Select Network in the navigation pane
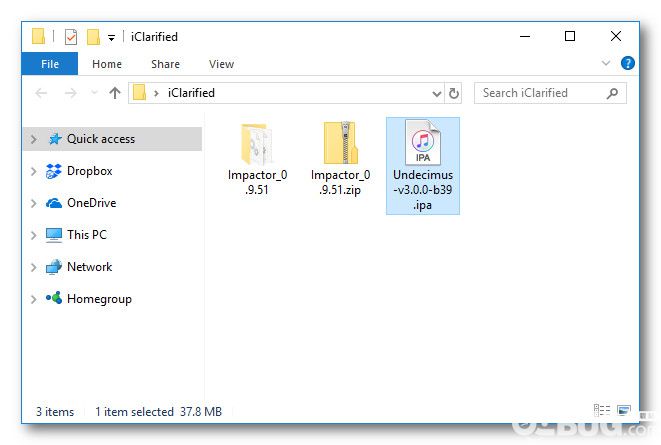 pos(79,267)
